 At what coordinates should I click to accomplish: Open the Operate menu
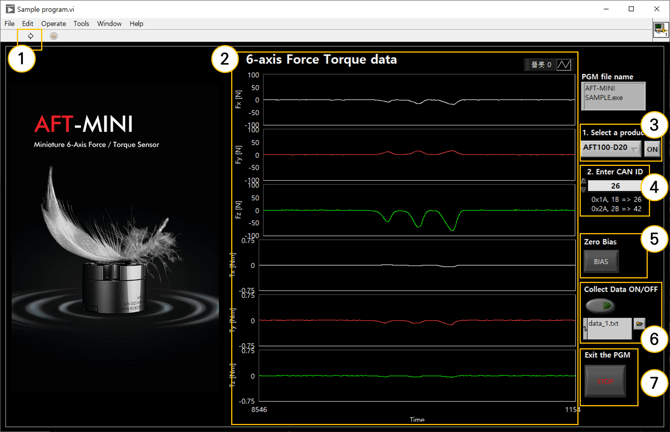[53, 23]
